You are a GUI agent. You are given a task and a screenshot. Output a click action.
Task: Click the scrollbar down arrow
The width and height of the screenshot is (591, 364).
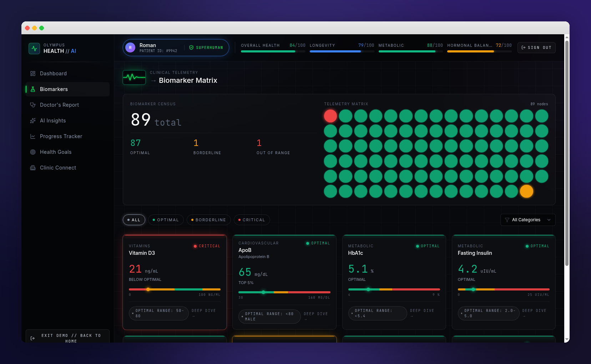(x=567, y=340)
